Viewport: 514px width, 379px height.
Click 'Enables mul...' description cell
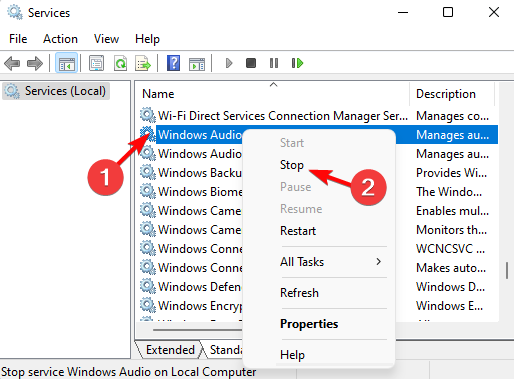(x=452, y=211)
